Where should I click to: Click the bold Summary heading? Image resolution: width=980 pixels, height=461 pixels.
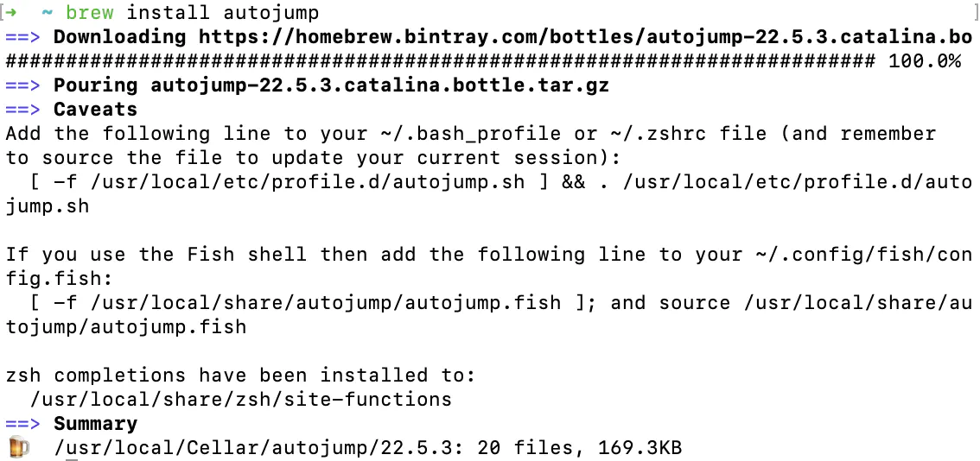(x=96, y=424)
